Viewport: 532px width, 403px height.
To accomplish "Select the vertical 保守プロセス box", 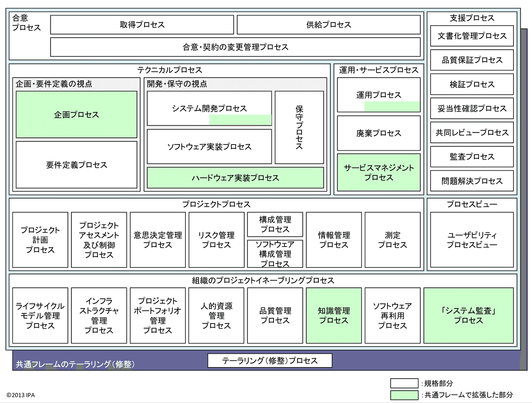I will click(299, 128).
